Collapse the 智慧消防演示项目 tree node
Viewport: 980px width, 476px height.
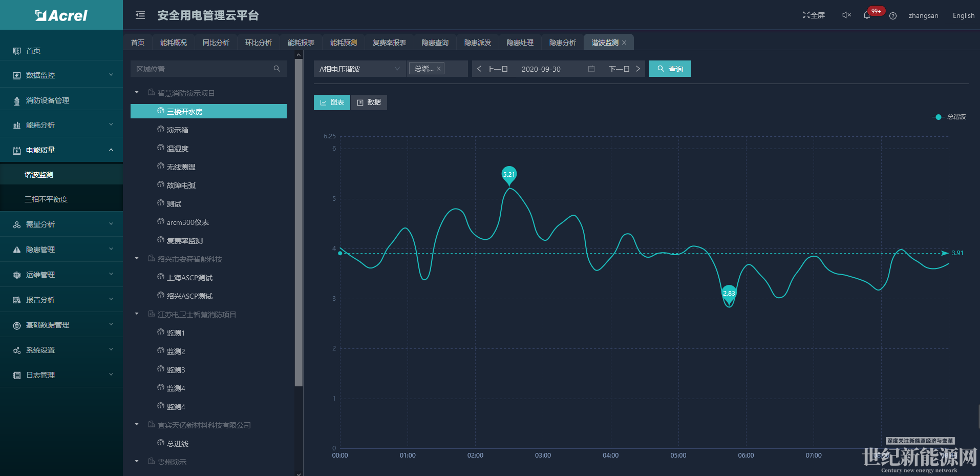pyautogui.click(x=137, y=93)
